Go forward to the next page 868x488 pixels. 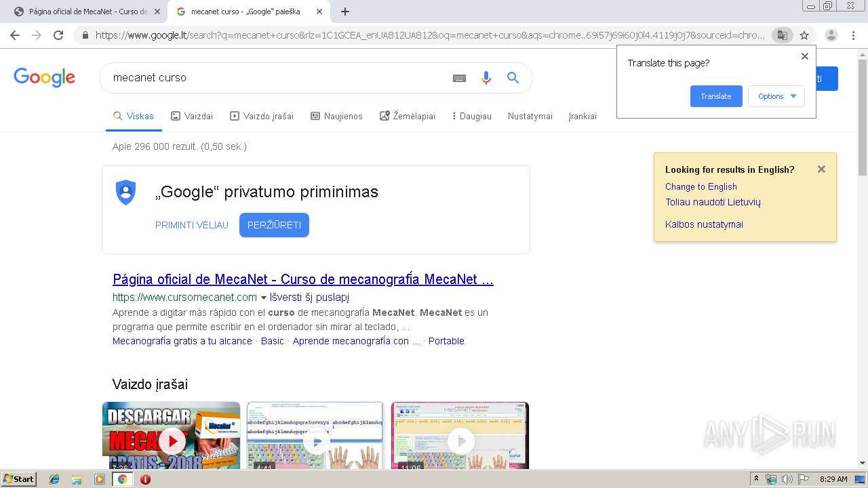point(37,35)
